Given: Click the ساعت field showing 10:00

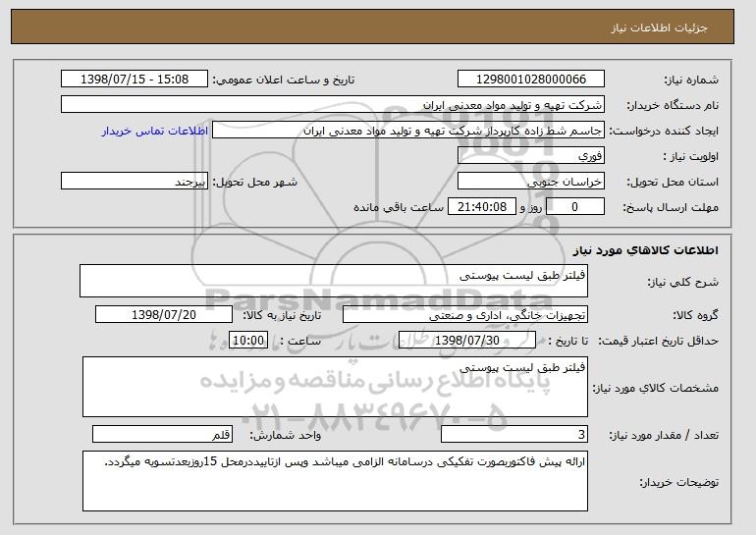Looking at the screenshot, I should pyautogui.click(x=248, y=341).
